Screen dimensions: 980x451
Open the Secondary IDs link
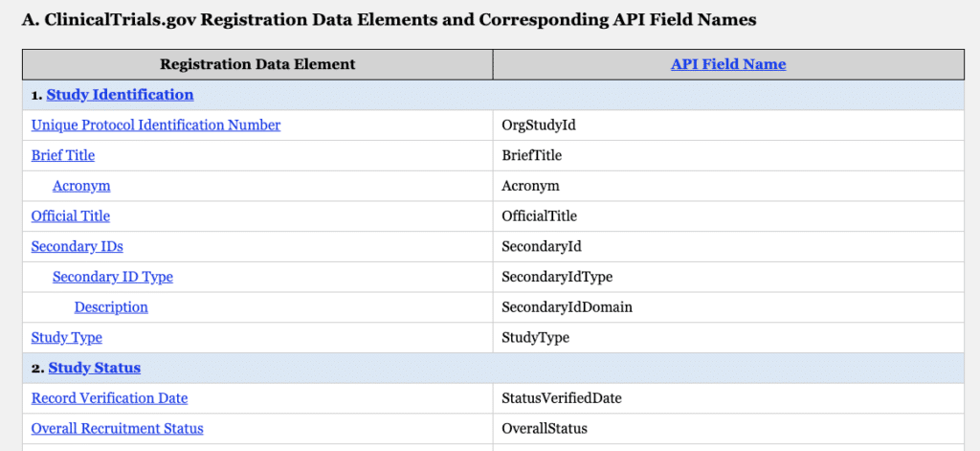pos(77,246)
